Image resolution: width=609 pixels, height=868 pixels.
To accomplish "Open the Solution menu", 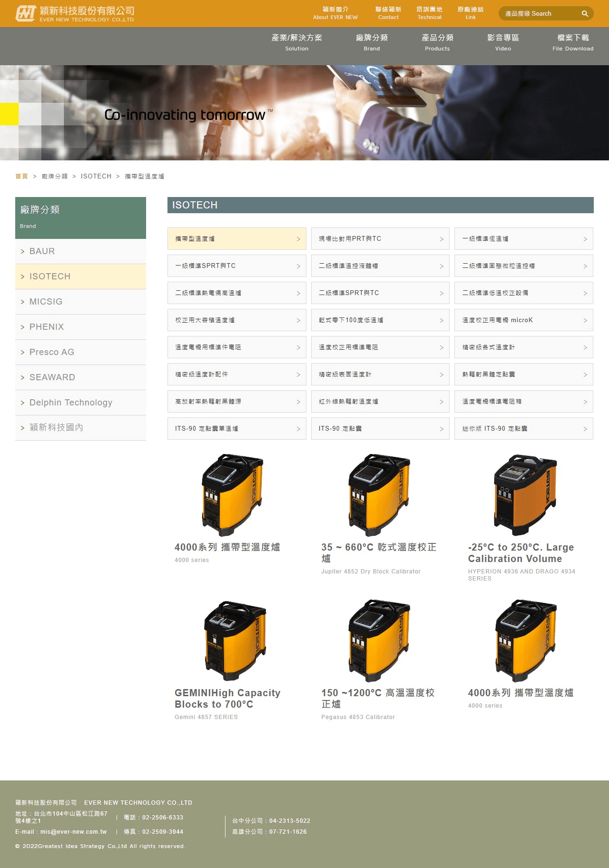I will [x=297, y=42].
